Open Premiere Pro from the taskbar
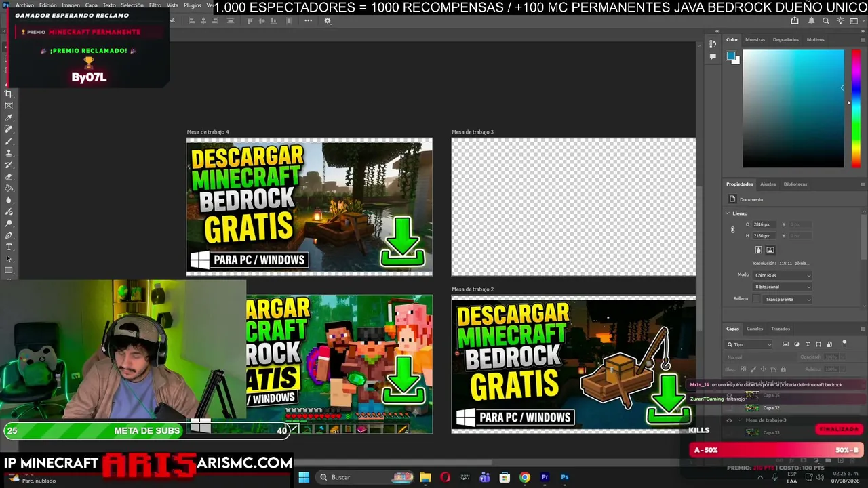 pos(545,477)
